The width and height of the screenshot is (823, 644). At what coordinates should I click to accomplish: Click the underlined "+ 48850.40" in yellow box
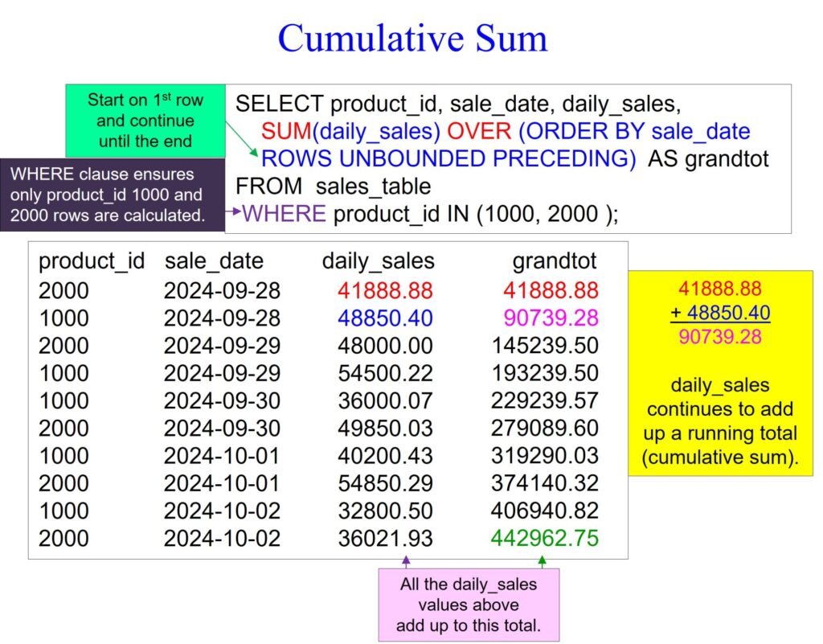[x=720, y=313]
